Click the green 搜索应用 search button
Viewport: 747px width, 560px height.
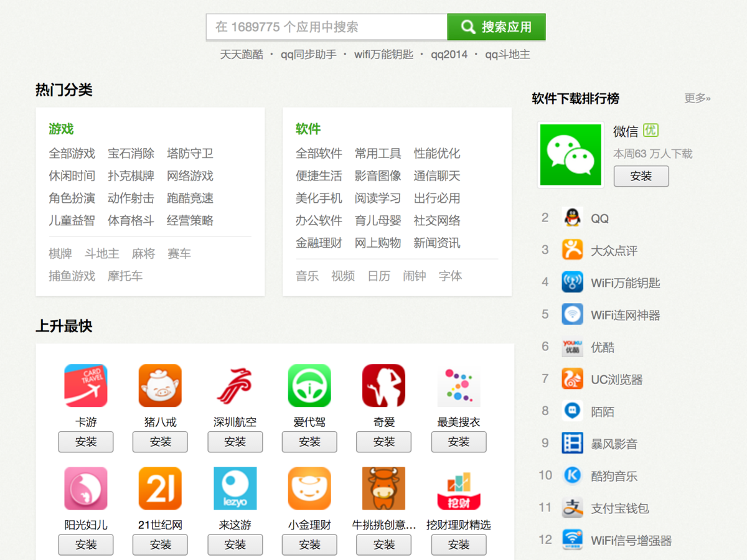(496, 27)
